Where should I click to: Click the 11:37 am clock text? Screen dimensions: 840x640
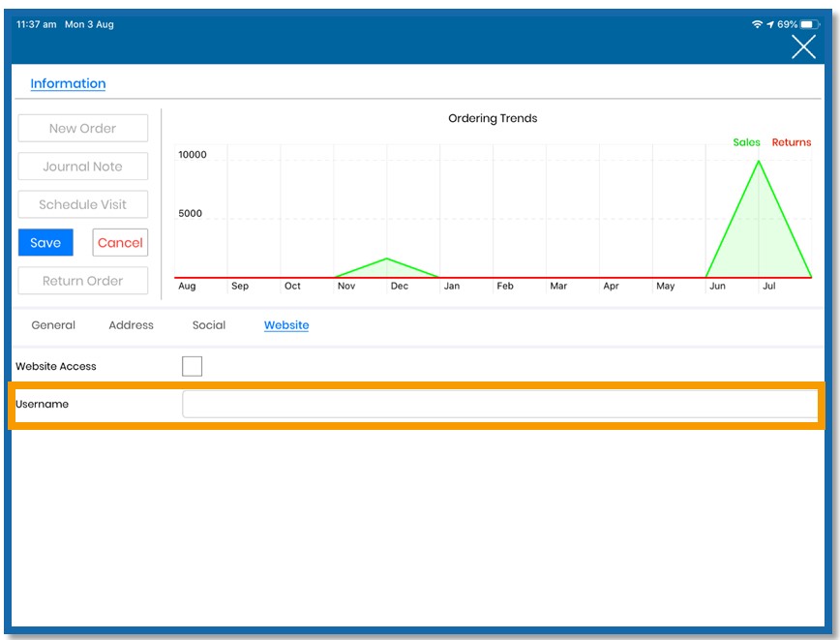click(37, 24)
